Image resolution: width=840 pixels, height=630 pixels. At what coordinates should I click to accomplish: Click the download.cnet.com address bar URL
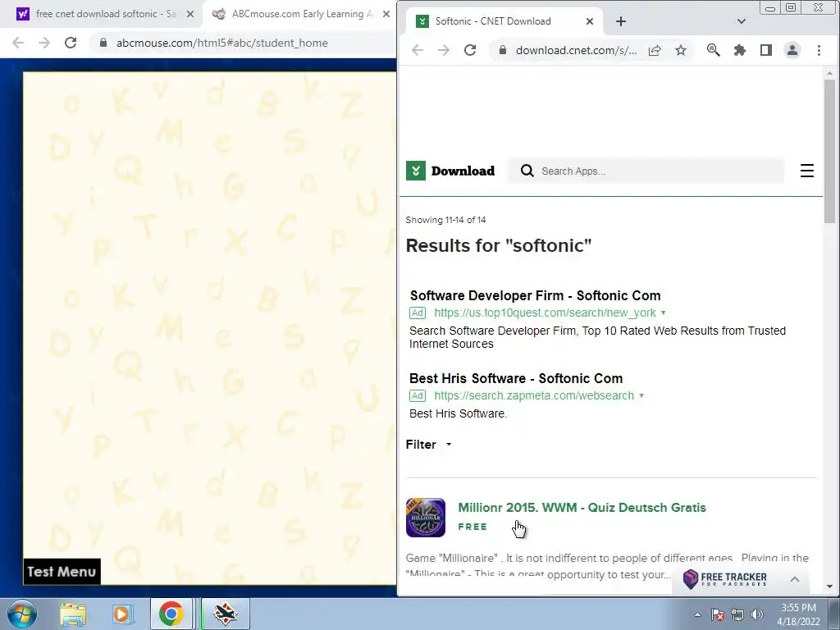[x=576, y=50]
